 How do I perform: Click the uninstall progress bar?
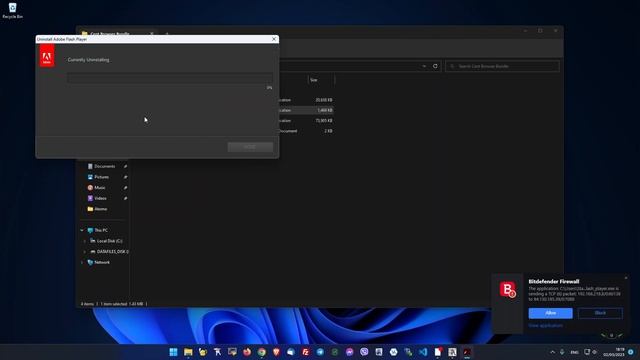170,78
